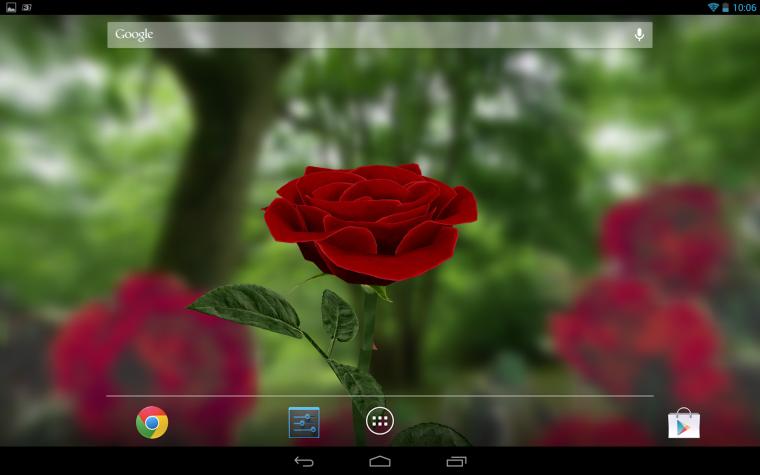Click the Google logo text in search widget
This screenshot has height=475, width=760.
click(x=134, y=34)
